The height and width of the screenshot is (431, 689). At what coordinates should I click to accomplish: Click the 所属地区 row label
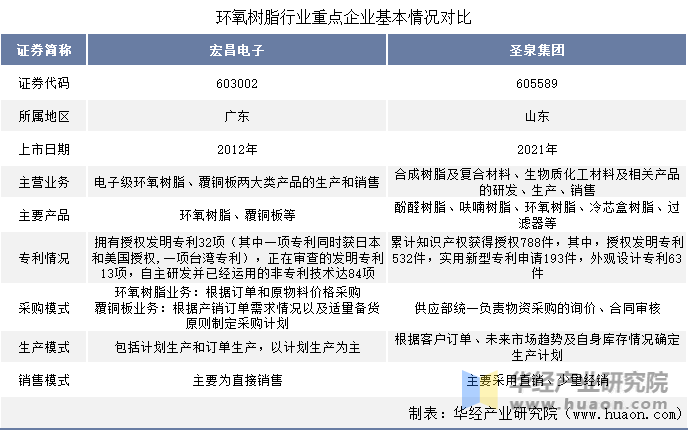point(44,116)
